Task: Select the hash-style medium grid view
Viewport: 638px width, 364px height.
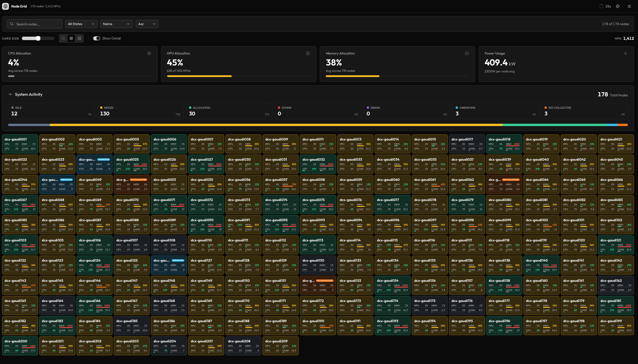Action: point(71,38)
